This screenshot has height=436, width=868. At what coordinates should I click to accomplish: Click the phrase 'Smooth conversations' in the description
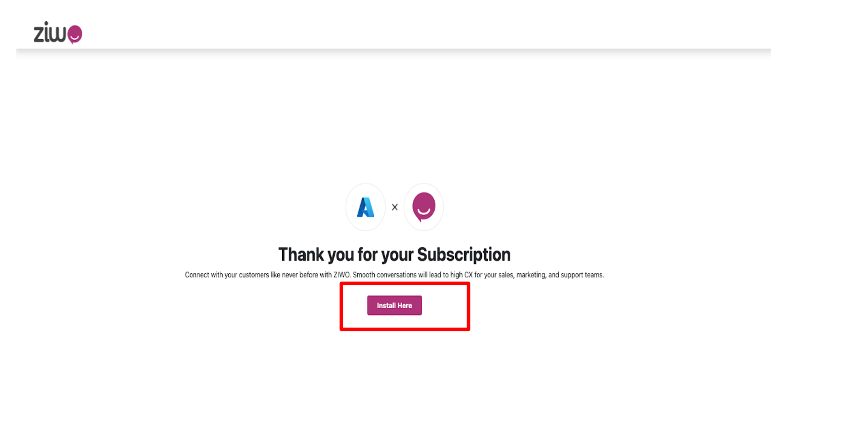coord(384,275)
